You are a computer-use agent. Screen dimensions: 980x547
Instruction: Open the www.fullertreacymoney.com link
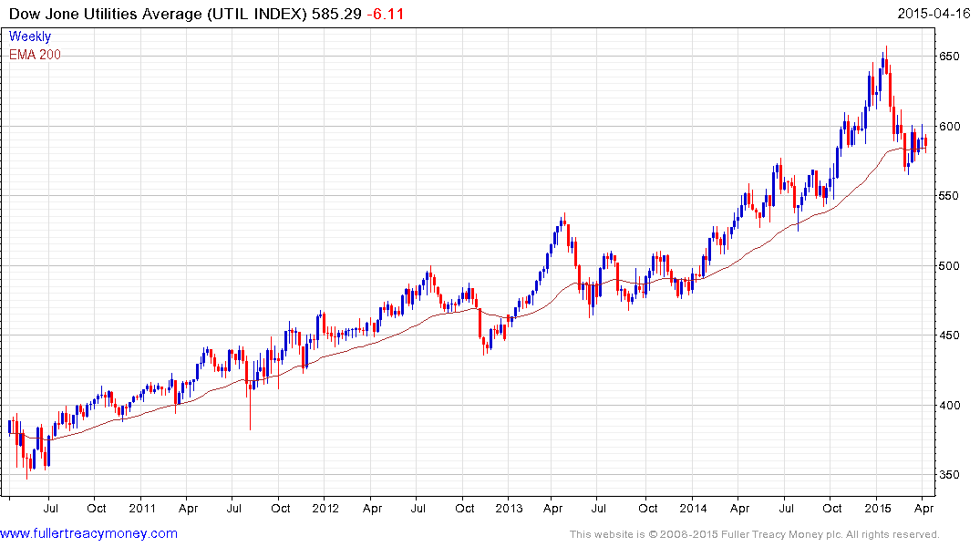89,533
